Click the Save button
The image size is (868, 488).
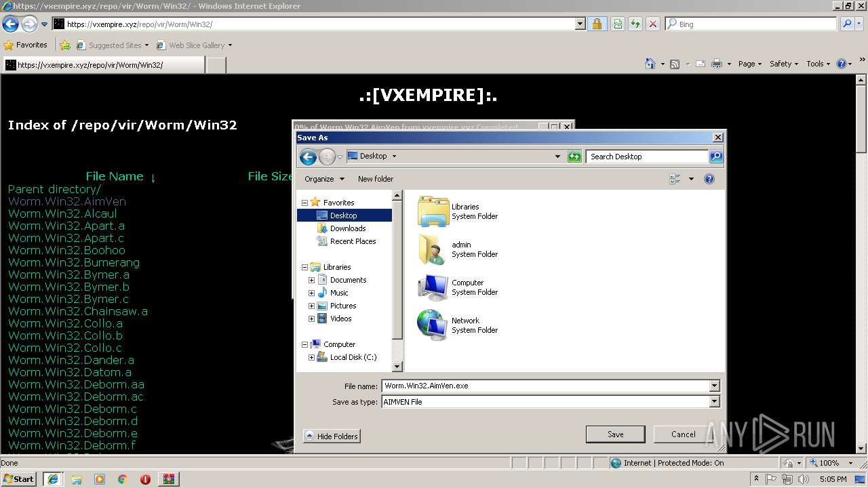tap(615, 434)
